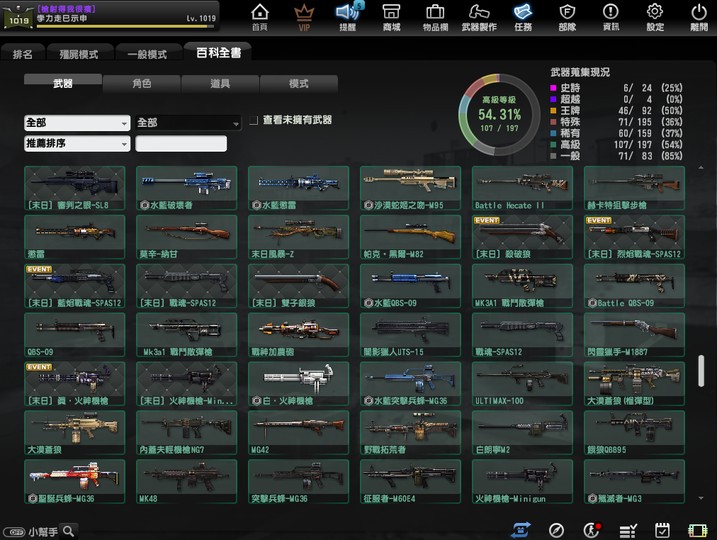The image size is (717, 540).
Task: Click the 模式 category button
Action: click(x=297, y=84)
